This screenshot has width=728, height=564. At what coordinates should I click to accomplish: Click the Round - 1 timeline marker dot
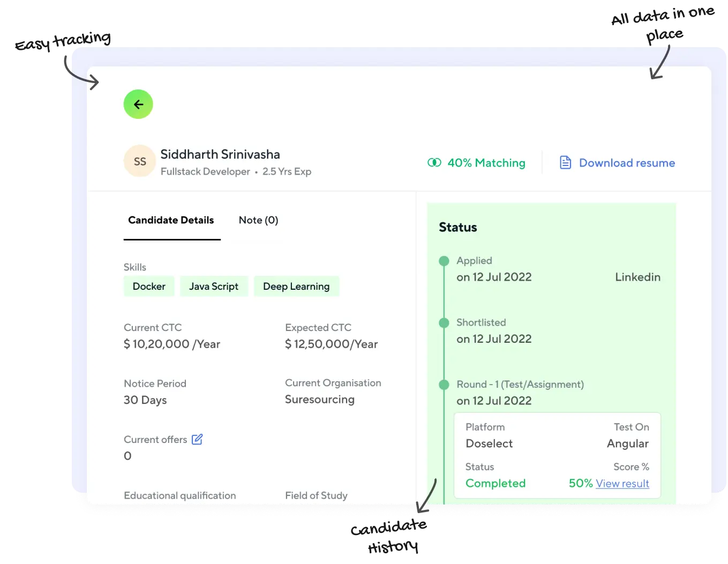pos(444,385)
